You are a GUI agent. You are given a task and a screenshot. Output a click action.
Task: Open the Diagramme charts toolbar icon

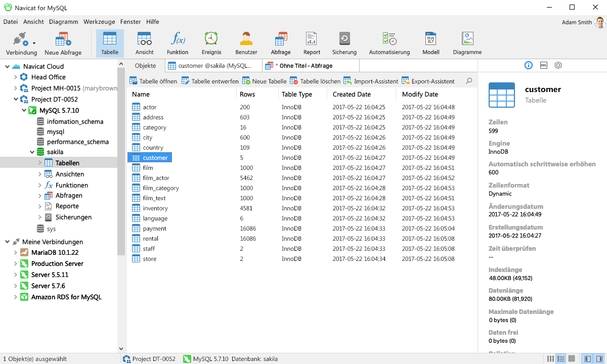pyautogui.click(x=467, y=43)
